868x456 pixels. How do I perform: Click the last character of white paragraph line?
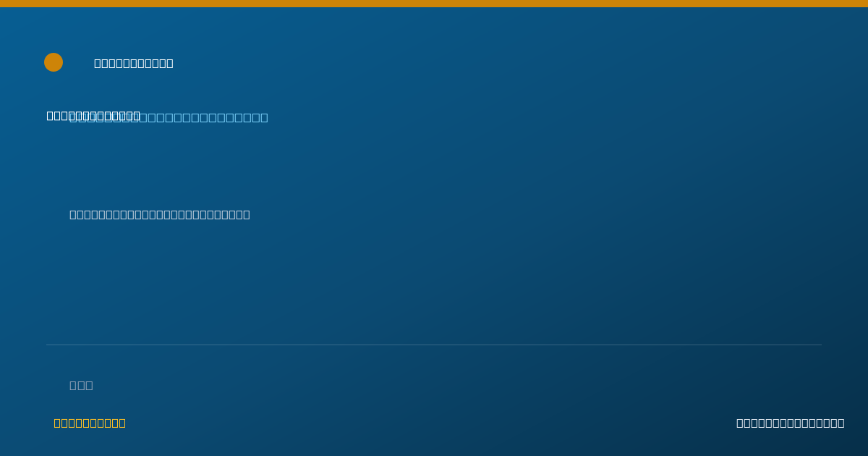(x=246, y=214)
